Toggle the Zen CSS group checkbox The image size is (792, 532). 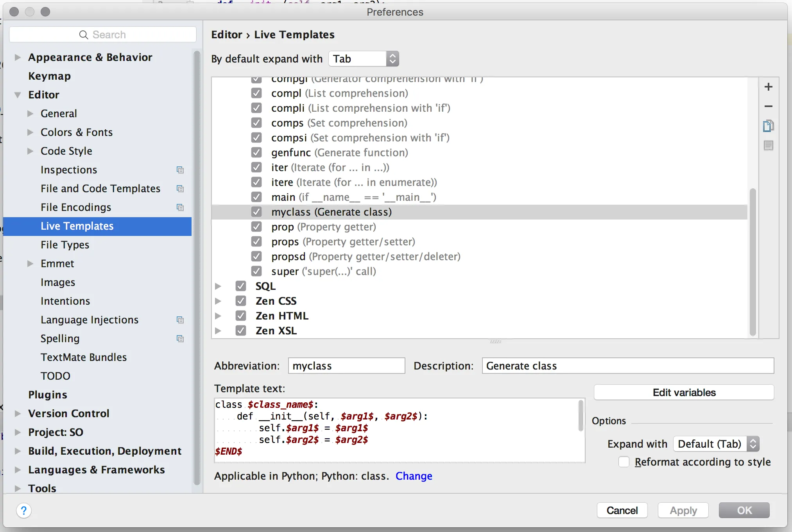pyautogui.click(x=241, y=301)
